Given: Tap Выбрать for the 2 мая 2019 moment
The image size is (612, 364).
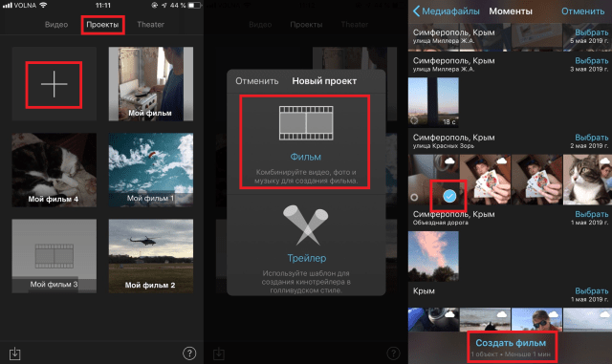Looking at the screenshot, I should point(591,138).
